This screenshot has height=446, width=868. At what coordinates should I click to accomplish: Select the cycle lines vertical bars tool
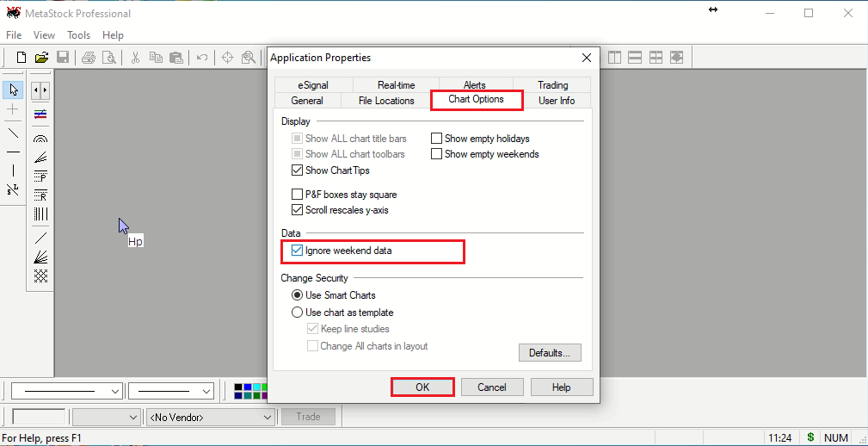click(x=40, y=214)
